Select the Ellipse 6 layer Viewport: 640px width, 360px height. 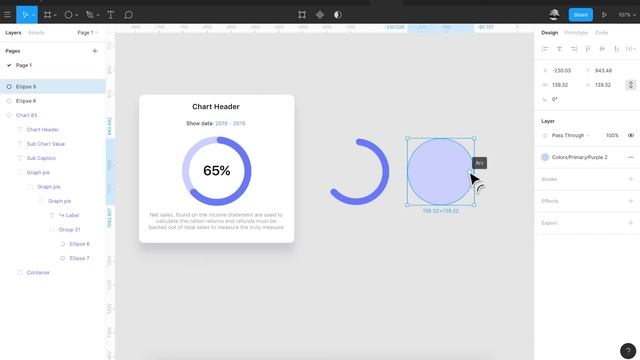pyautogui.click(x=53, y=244)
